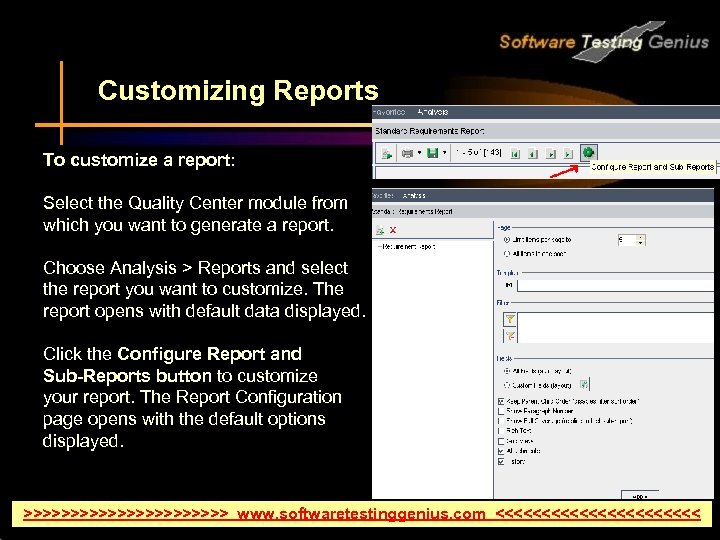Select the All fields default layout radio button
This screenshot has width=720, height=540.
tap(507, 371)
